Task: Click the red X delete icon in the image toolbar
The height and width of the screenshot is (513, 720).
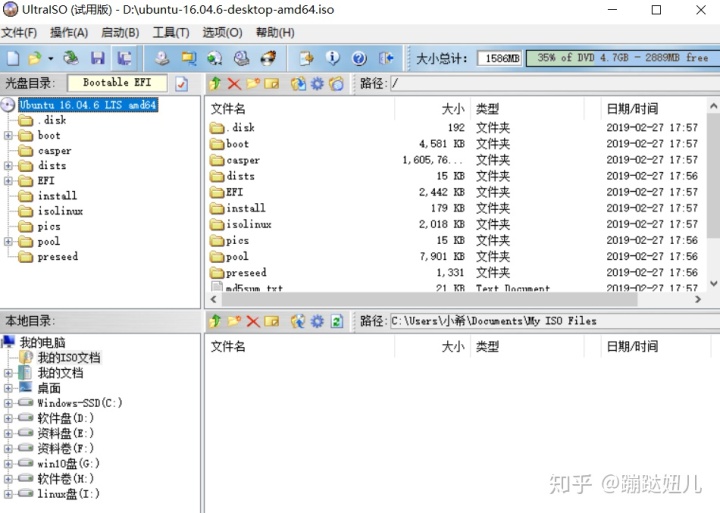Action: click(234, 84)
